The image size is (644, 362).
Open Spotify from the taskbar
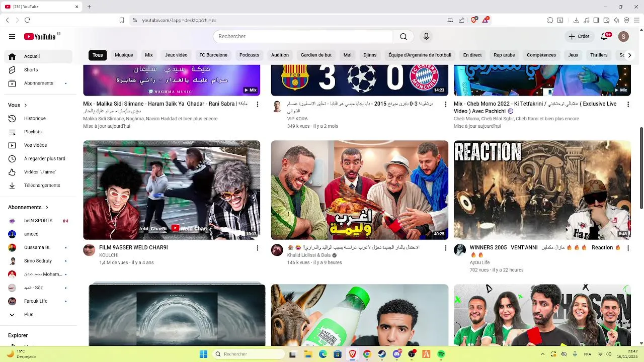coord(441,354)
